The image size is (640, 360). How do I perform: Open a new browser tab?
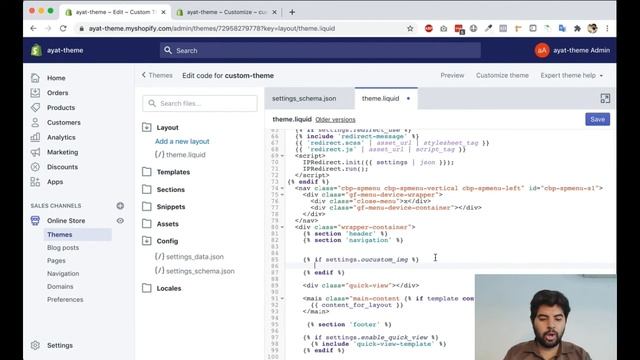[292, 12]
